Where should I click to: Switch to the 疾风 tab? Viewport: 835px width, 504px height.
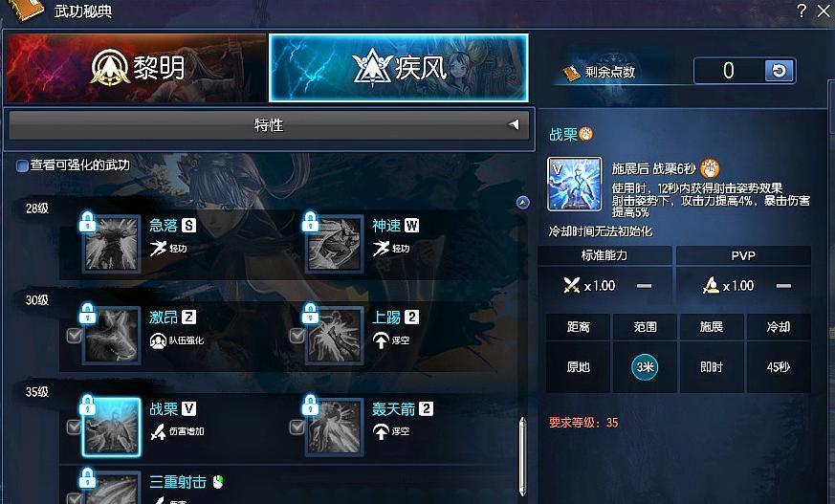pyautogui.click(x=398, y=68)
